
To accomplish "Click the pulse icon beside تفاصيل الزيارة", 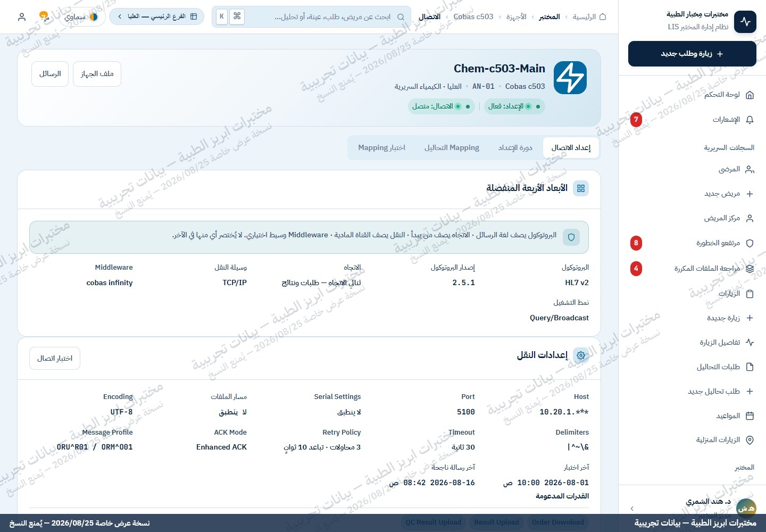I will coord(750,343).
